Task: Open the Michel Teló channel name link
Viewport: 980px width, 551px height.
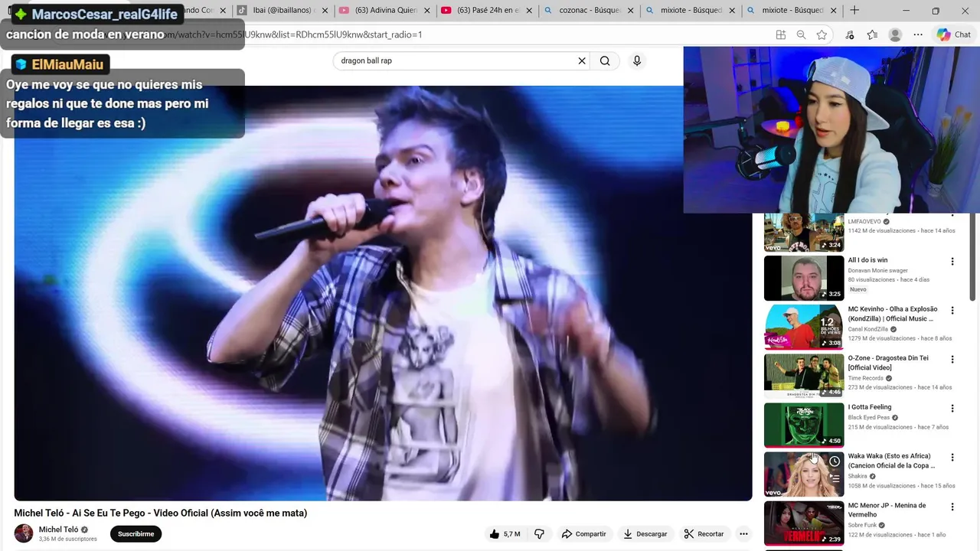Action: click(59, 529)
